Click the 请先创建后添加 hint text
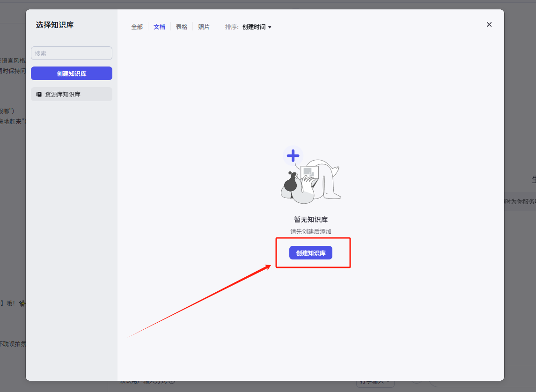Viewport: 536px width, 392px height. coord(311,231)
